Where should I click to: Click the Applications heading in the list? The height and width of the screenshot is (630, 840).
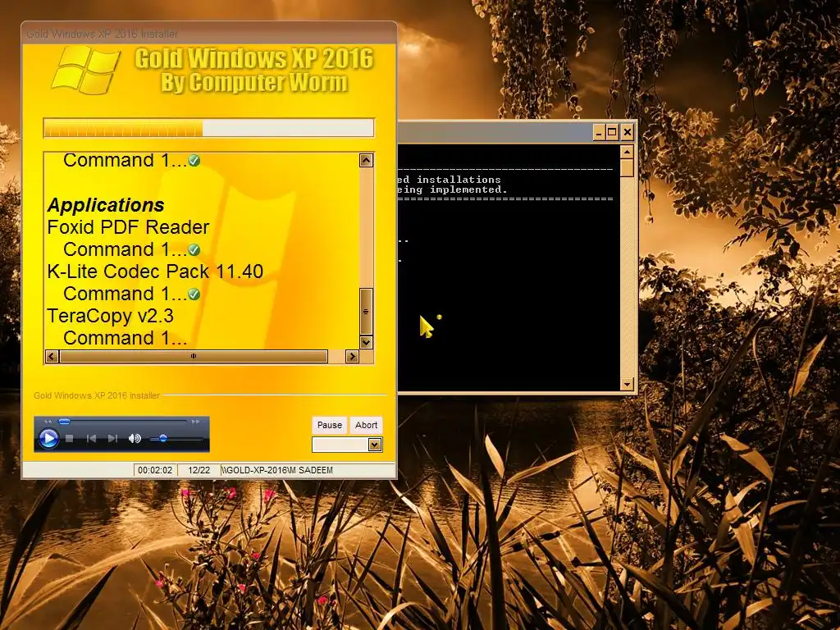106,204
